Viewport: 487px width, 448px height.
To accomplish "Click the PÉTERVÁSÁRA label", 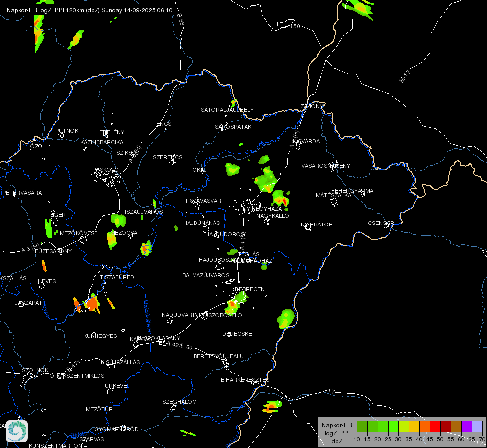I will [22, 193].
